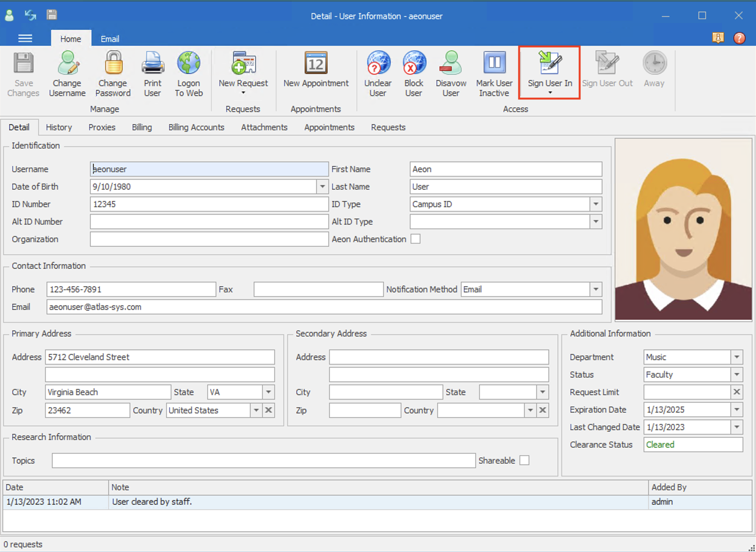Expand the ID Type dropdown
Screen dimensions: 756x552
tap(596, 204)
